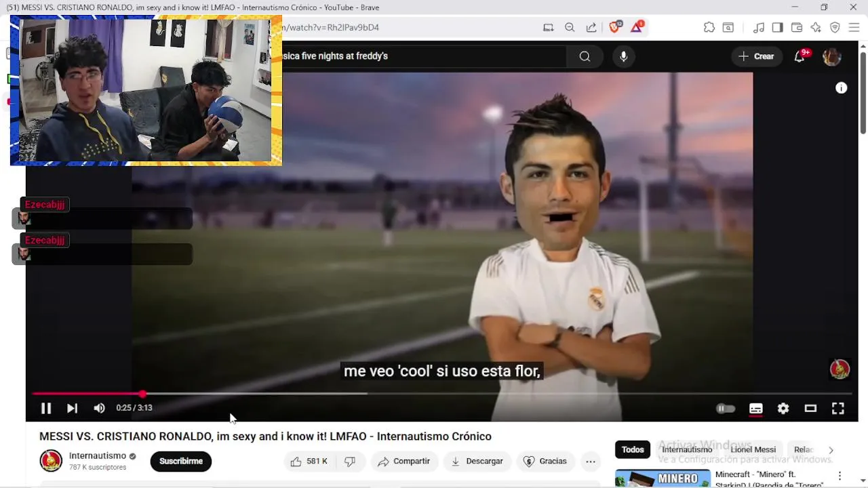This screenshot has width=868, height=488.
Task: Click the Compartir share button
Action: pyautogui.click(x=403, y=461)
